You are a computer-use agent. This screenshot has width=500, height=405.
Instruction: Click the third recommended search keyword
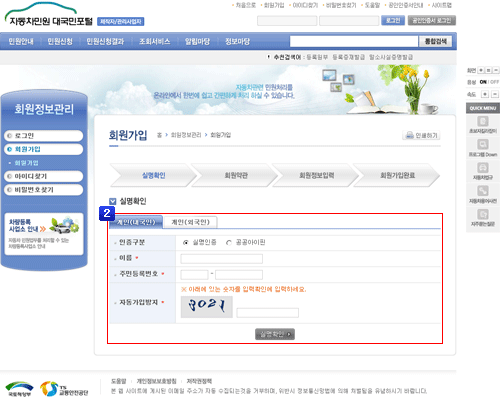coord(391,57)
